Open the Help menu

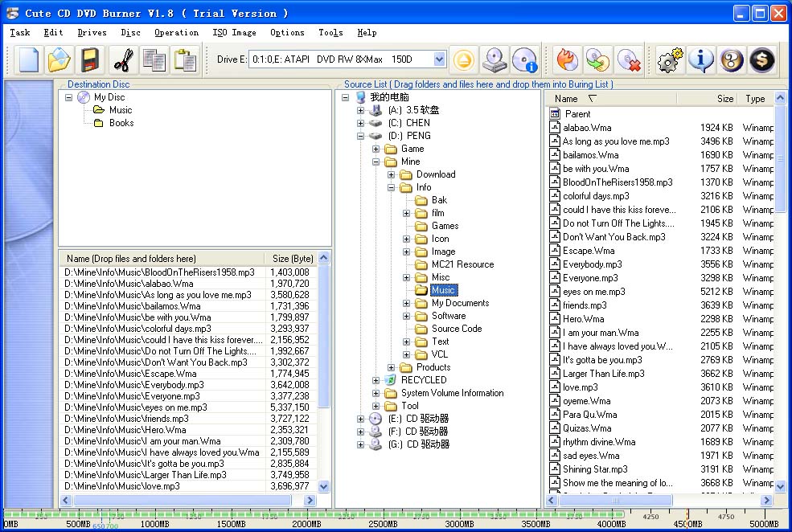click(367, 33)
